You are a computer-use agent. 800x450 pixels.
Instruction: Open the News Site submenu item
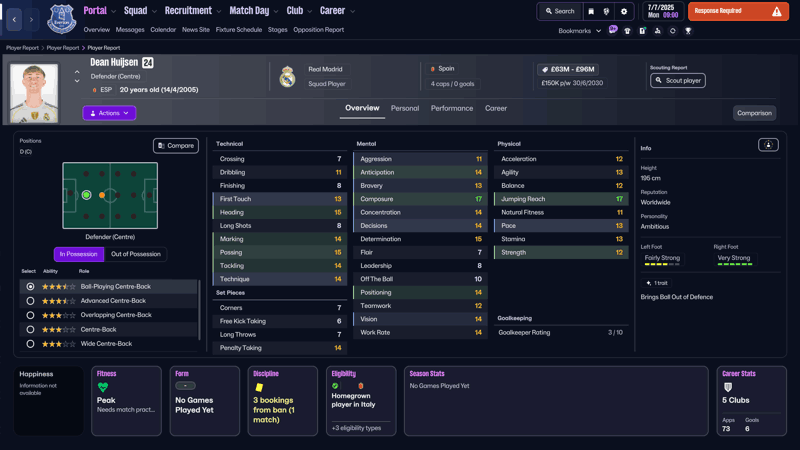coord(196,30)
